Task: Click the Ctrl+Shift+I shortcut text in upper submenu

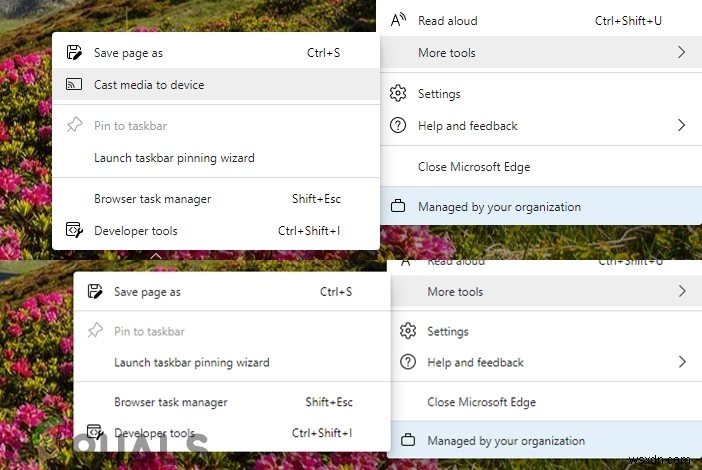Action: click(x=309, y=231)
